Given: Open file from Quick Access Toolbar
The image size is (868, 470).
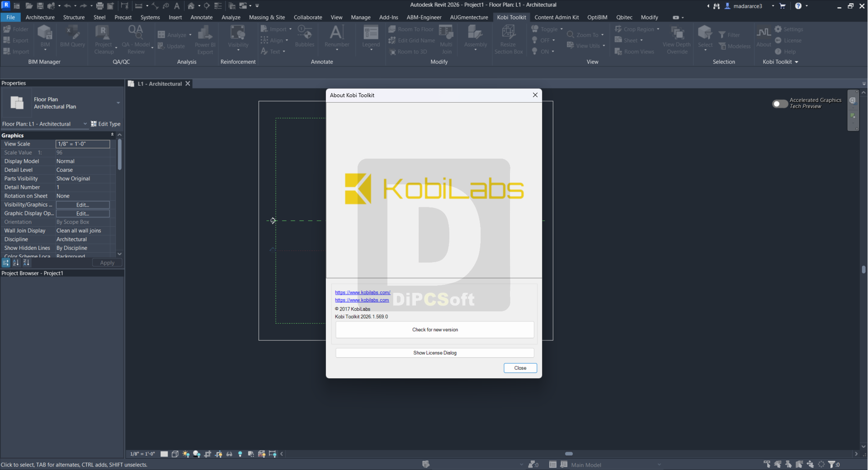Looking at the screenshot, I should pos(29,6).
